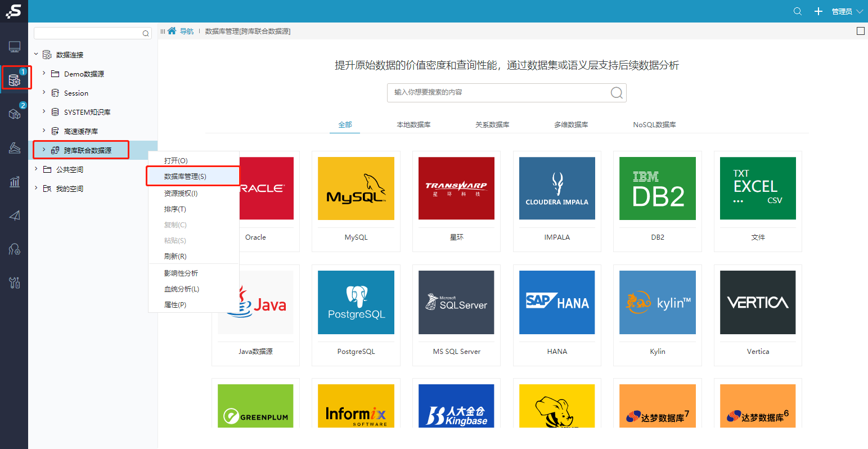Image resolution: width=868 pixels, height=449 pixels.
Task: Toggle full-screen square icon at right
Action: coord(860,31)
